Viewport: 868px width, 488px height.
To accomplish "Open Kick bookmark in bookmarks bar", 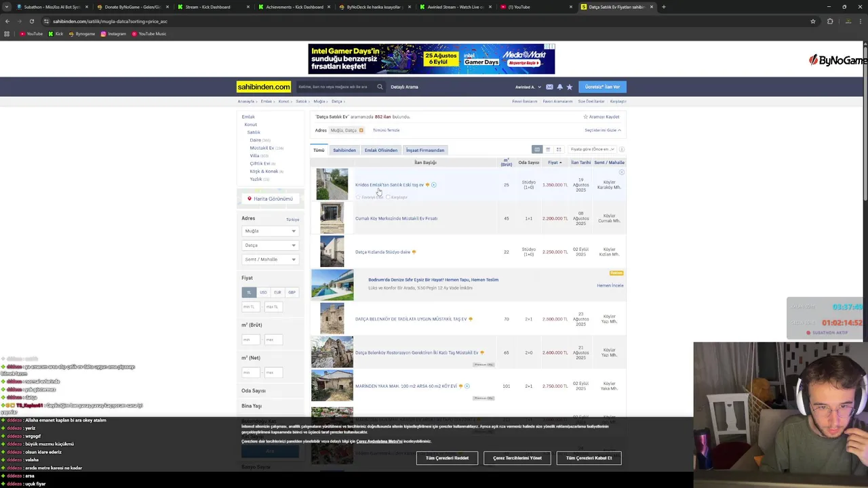I will [56, 34].
